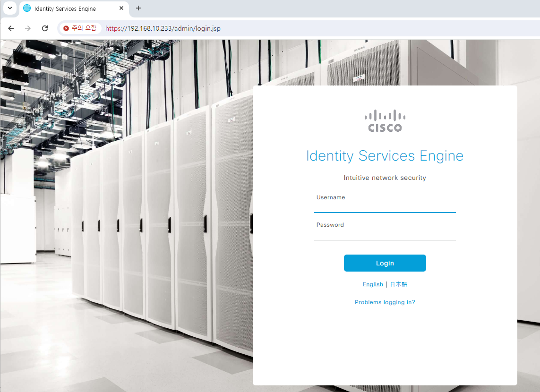Click the Intuitive network security text

click(385, 178)
